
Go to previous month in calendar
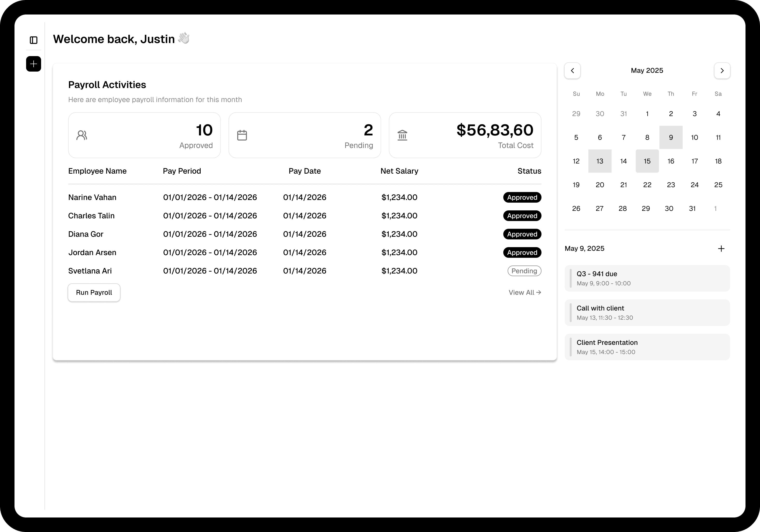pos(572,71)
